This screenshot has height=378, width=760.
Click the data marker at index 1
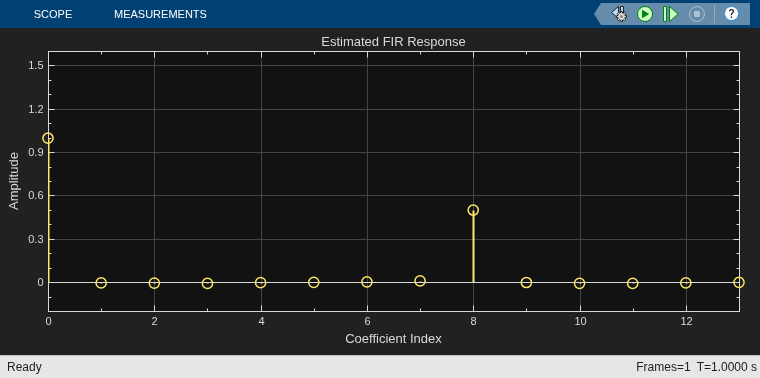pyautogui.click(x=101, y=283)
